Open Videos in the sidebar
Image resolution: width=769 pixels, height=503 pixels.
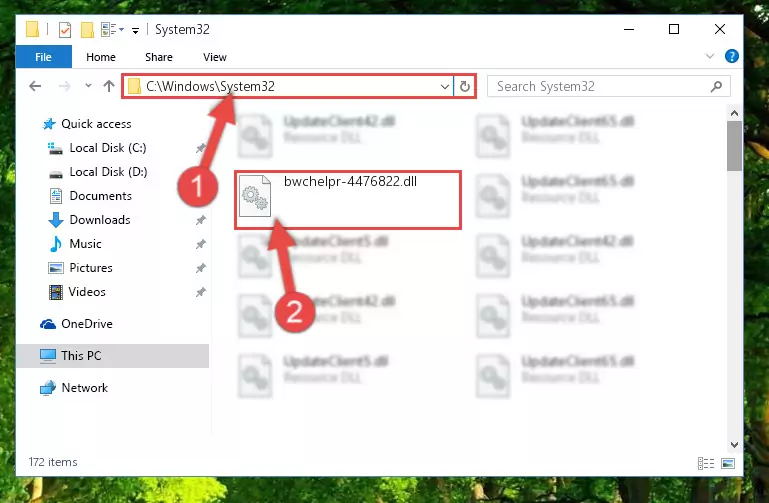tap(77, 292)
